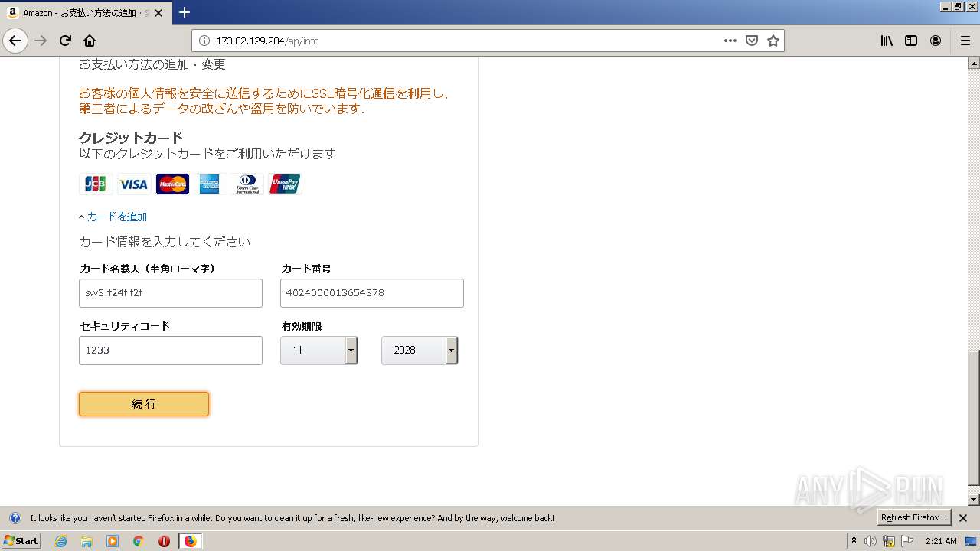
Task: Open the Firefox home page icon
Action: pyautogui.click(x=90, y=41)
